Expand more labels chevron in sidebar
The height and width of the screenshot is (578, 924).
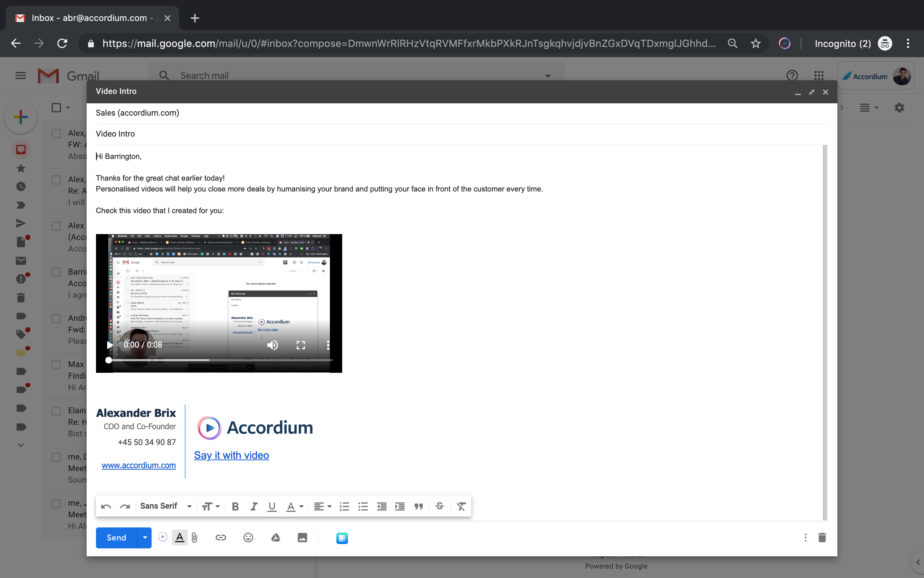[21, 445]
